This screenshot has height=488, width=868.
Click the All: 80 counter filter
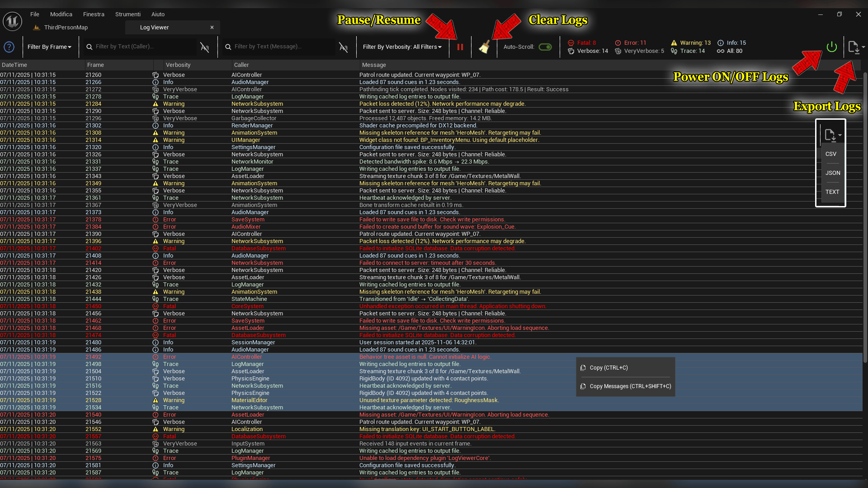(x=730, y=51)
